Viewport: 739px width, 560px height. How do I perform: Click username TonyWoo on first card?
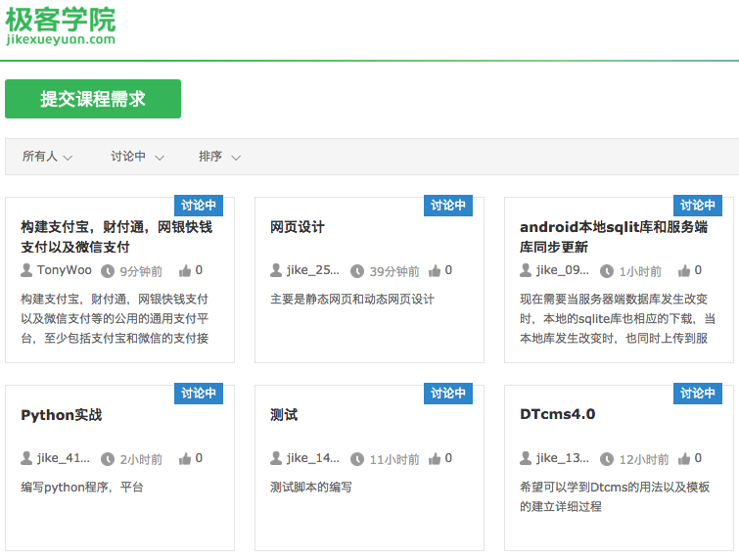[x=65, y=270]
